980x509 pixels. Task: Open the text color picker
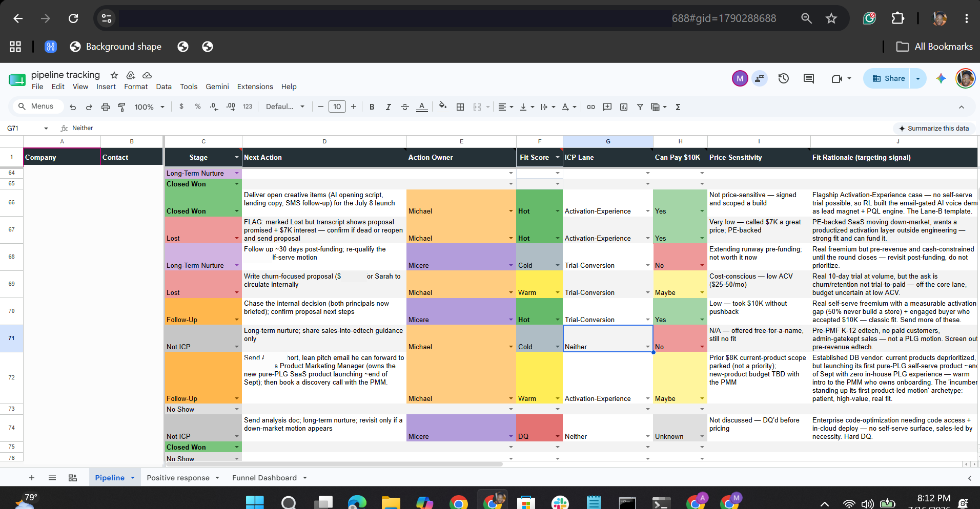tap(422, 107)
